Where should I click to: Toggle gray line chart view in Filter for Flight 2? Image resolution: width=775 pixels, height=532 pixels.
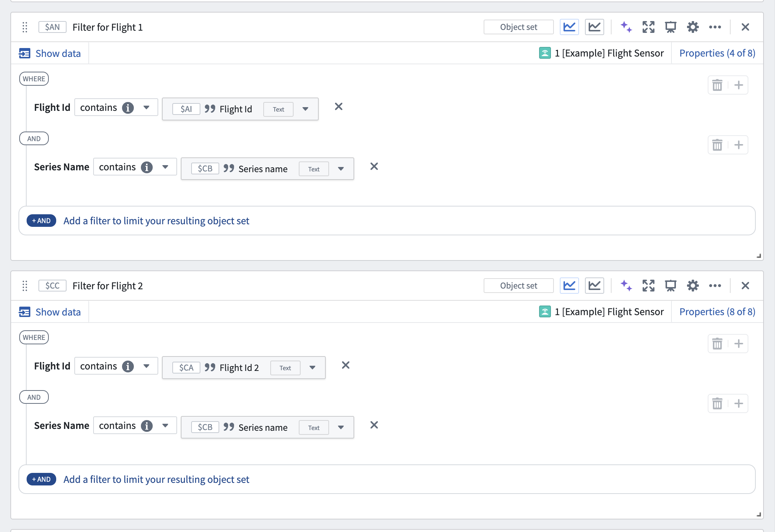595,286
